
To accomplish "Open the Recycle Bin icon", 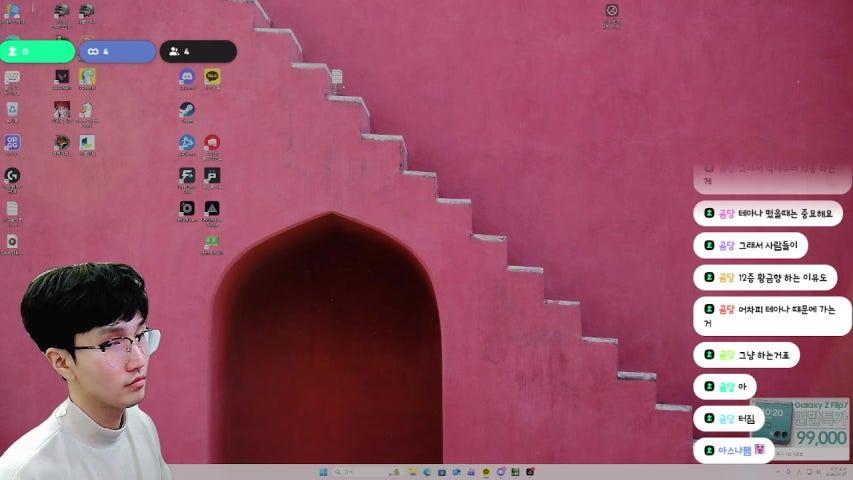I will click(x=12, y=110).
